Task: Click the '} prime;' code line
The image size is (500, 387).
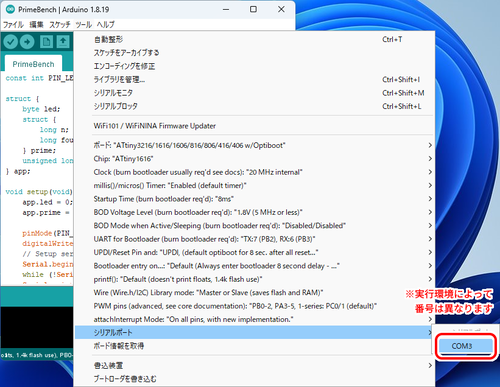Action: 39,150
